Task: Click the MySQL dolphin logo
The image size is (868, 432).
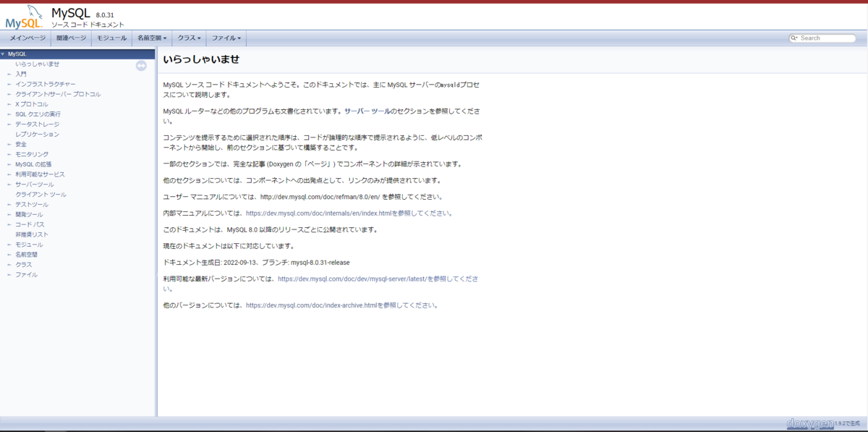Action: pyautogui.click(x=25, y=16)
